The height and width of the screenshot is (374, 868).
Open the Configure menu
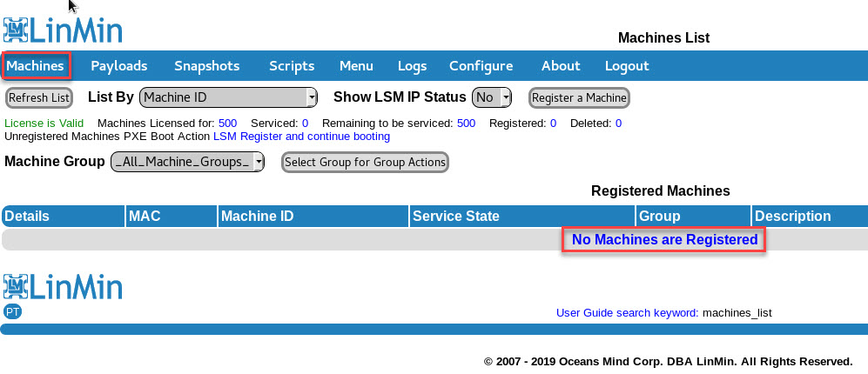(x=481, y=66)
